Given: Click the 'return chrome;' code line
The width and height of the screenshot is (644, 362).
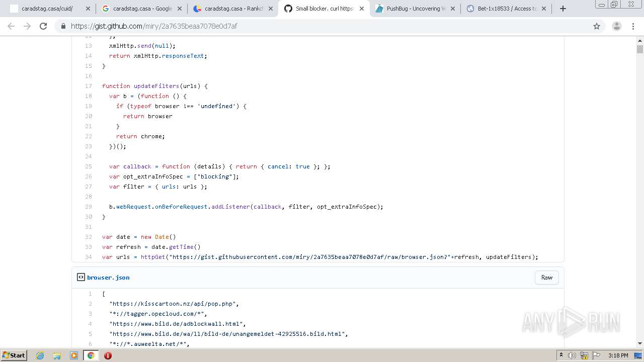Looking at the screenshot, I should coord(140,136).
